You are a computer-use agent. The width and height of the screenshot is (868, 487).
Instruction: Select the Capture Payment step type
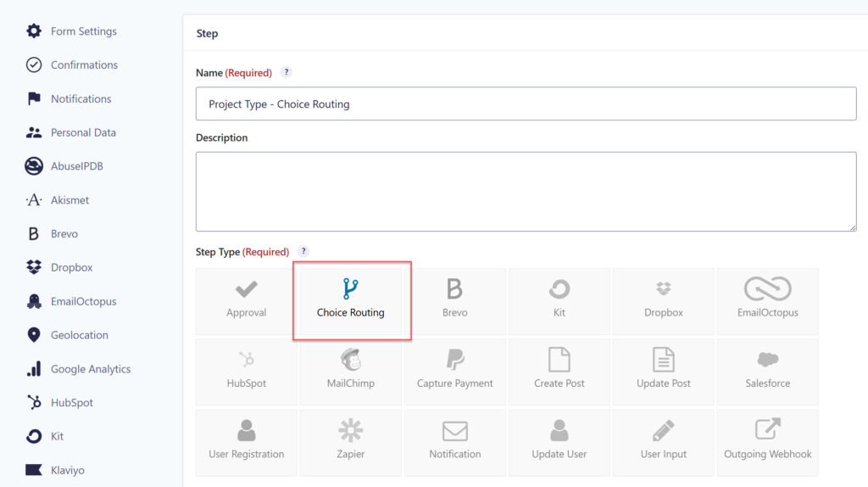click(x=455, y=372)
